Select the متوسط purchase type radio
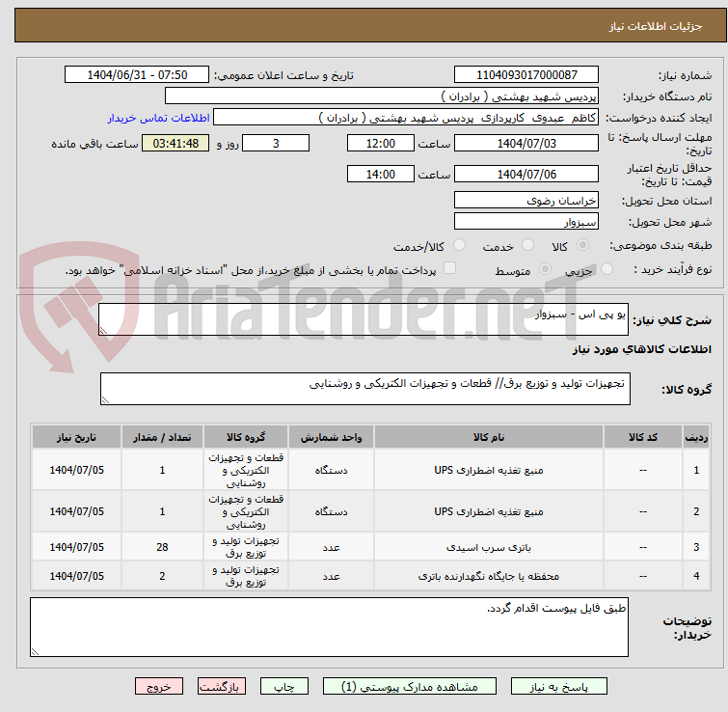The width and height of the screenshot is (728, 712). click(x=545, y=269)
